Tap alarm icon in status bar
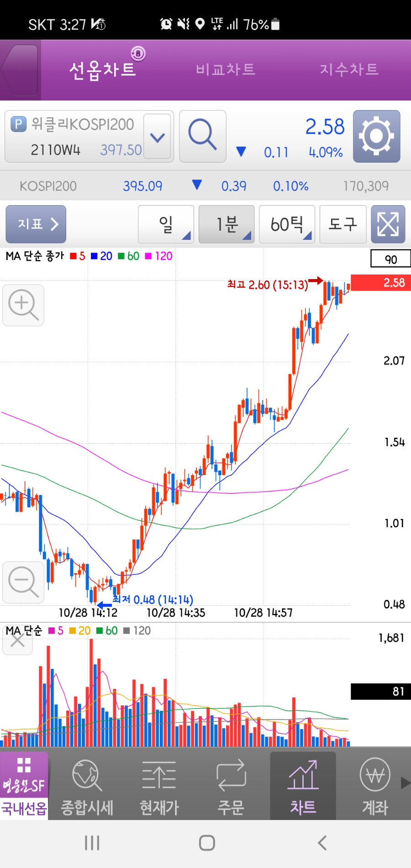The image size is (411, 868). 166,24
